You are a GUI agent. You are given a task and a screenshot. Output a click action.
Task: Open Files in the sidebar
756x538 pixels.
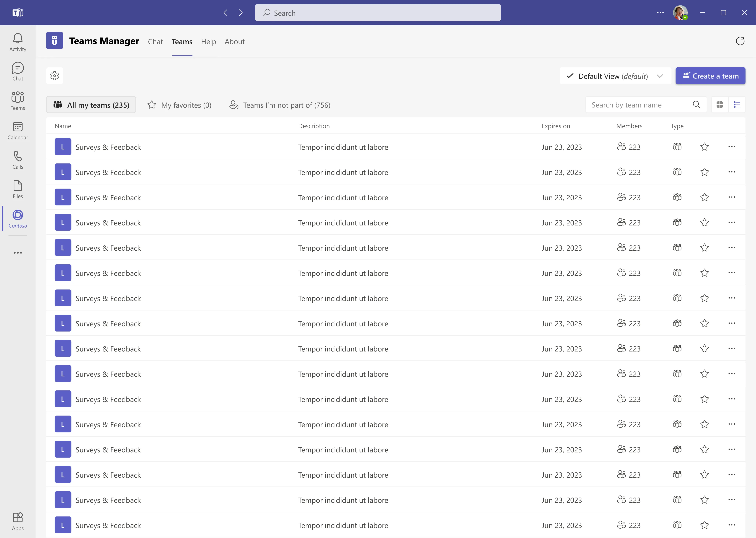coord(18,189)
